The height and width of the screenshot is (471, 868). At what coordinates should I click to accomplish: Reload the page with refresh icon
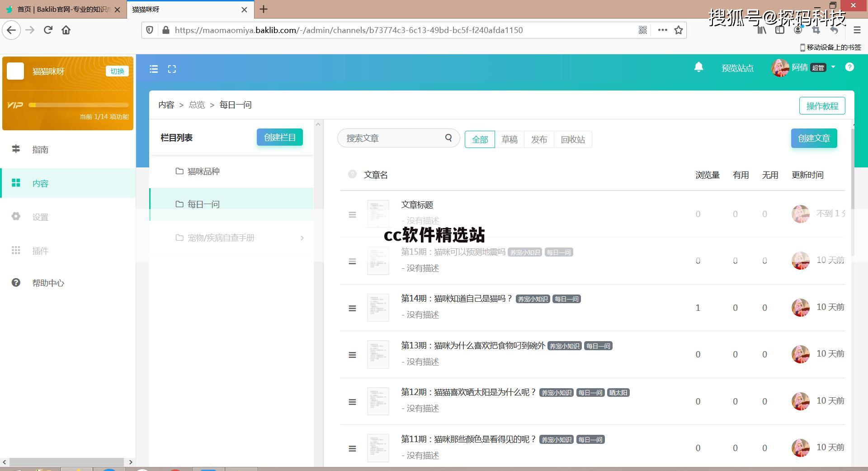48,30
